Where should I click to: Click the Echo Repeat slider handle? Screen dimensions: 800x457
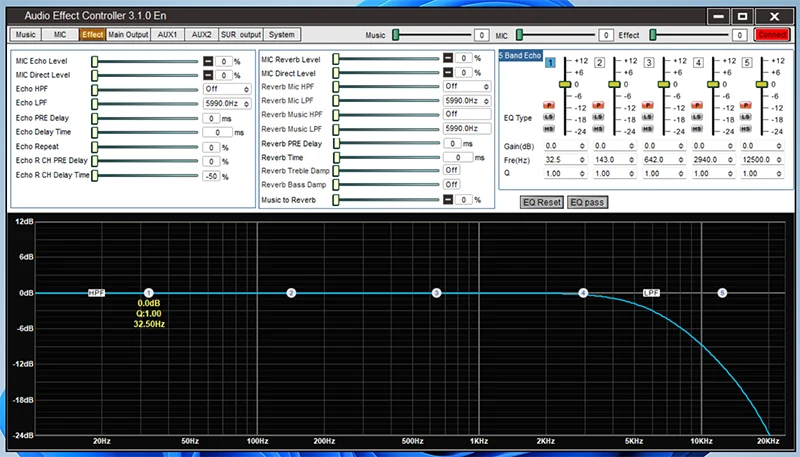tap(94, 147)
